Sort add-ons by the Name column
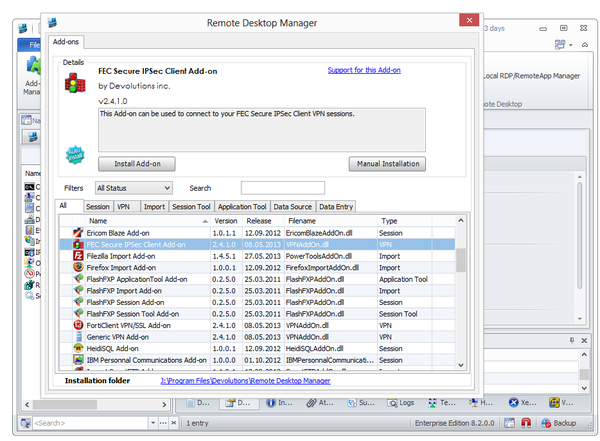600x441 pixels. click(x=147, y=221)
